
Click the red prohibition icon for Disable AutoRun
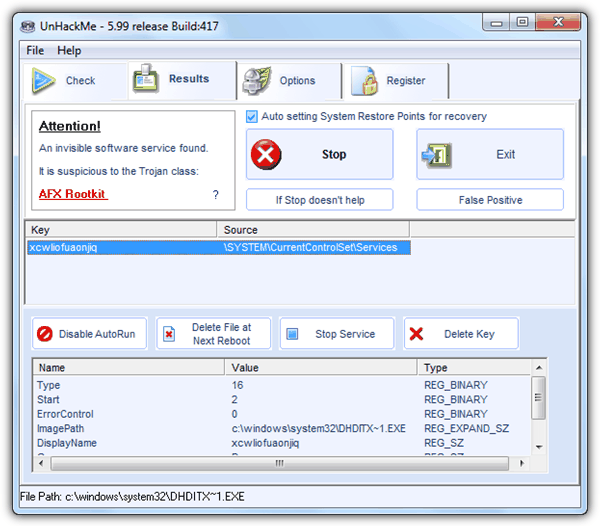pos(45,334)
